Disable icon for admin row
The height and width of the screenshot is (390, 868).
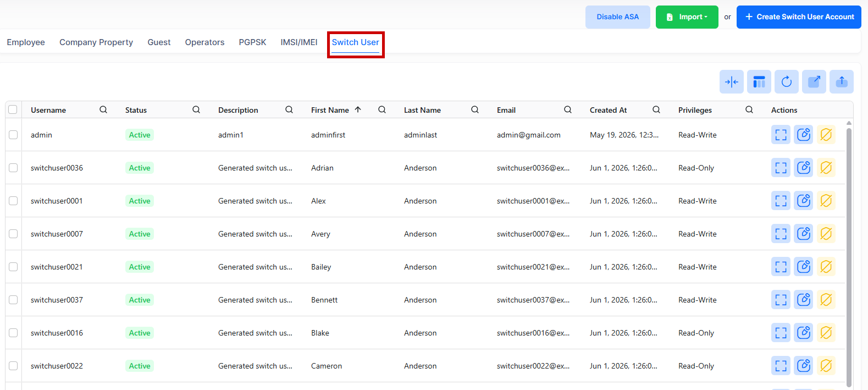pyautogui.click(x=826, y=135)
